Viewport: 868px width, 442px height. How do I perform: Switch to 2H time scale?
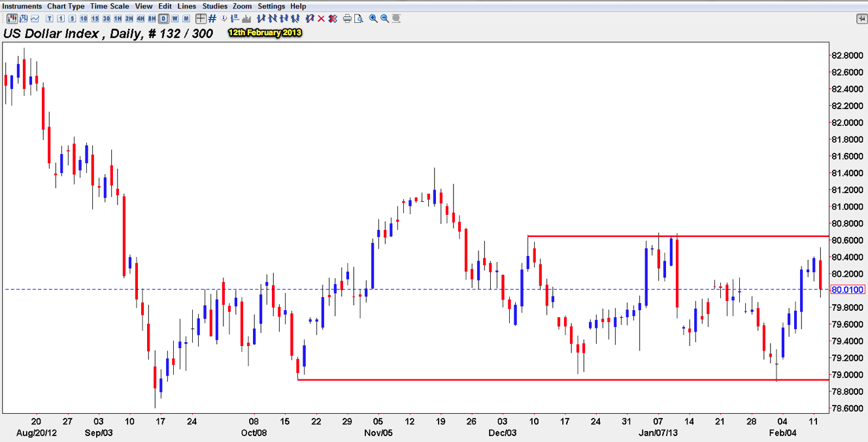129,18
